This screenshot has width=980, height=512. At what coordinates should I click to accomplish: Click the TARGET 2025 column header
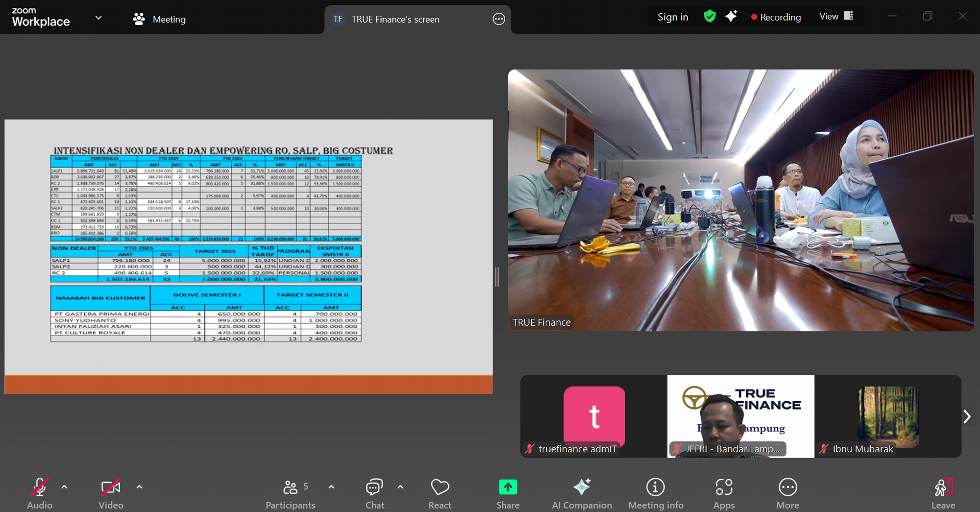(215, 251)
